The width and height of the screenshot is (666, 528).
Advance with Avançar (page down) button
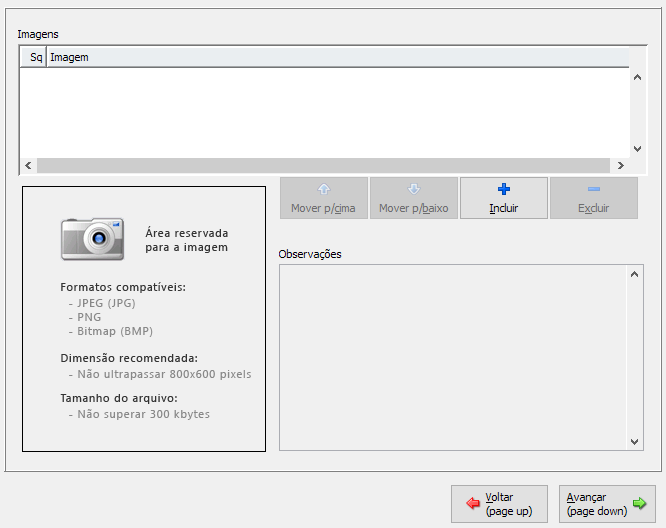[x=607, y=504]
